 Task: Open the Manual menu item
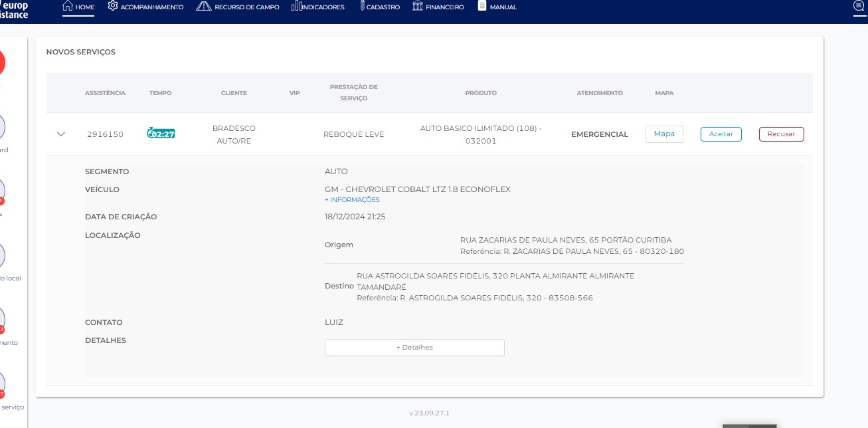(497, 7)
